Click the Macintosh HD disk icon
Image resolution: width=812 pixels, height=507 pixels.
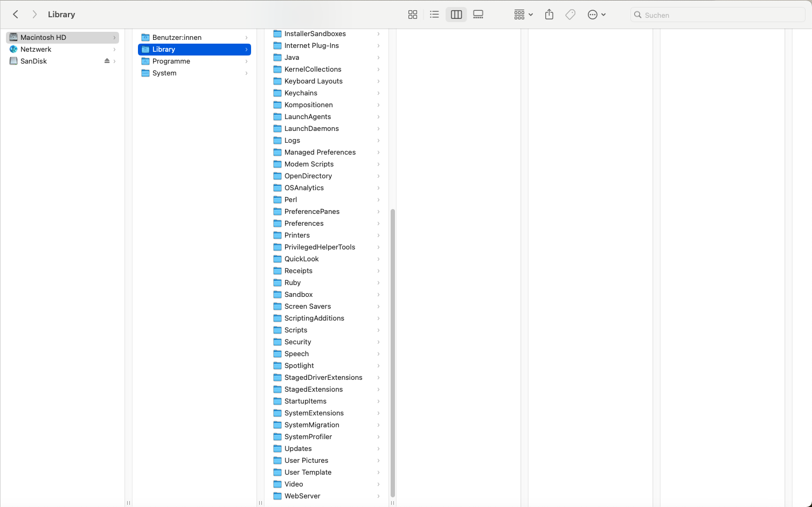point(13,37)
